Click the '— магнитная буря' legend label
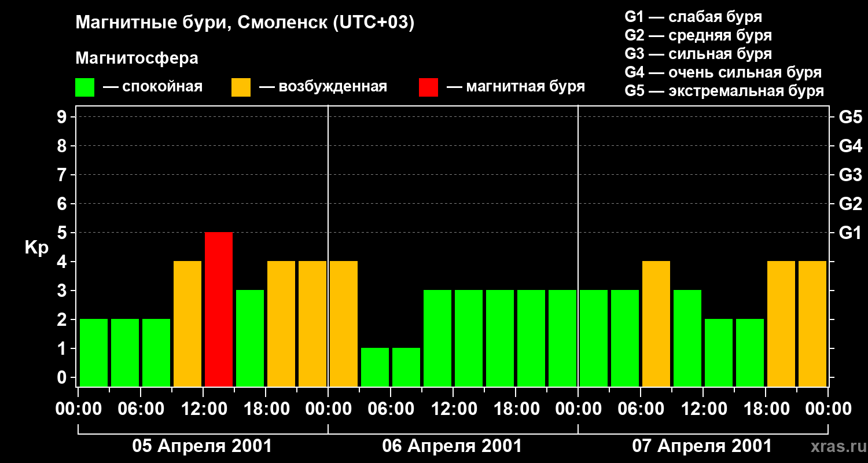Viewport: 868px width, 463px height. coord(516,87)
